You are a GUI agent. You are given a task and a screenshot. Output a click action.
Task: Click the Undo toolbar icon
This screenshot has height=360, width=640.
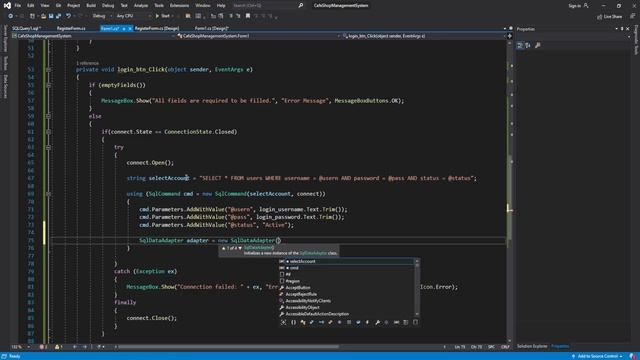pos(69,16)
